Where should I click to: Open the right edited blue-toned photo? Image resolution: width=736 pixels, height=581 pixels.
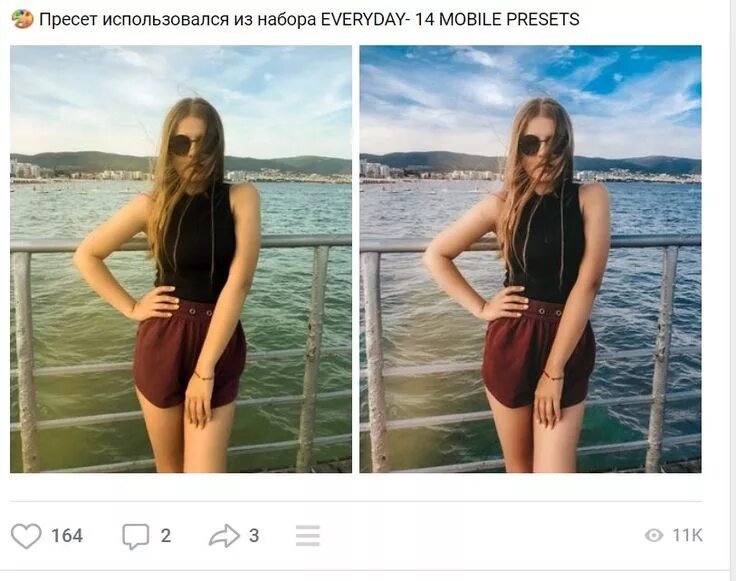coord(530,259)
